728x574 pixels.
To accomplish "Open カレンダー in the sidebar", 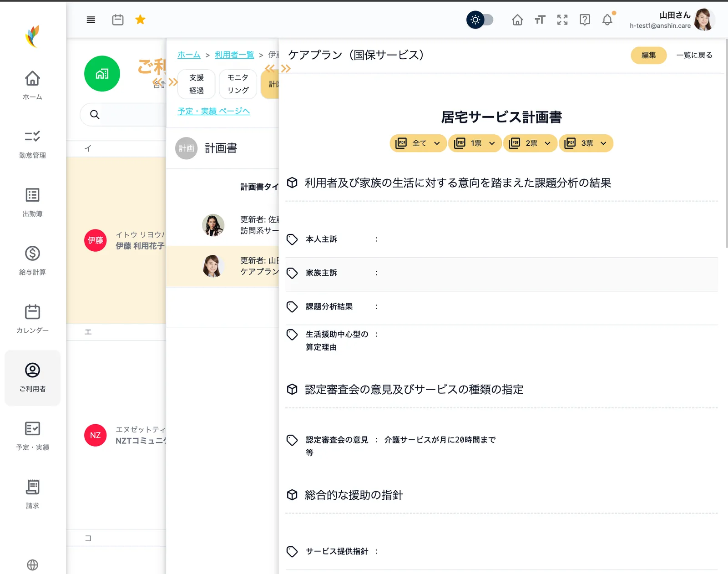I will click(x=33, y=318).
